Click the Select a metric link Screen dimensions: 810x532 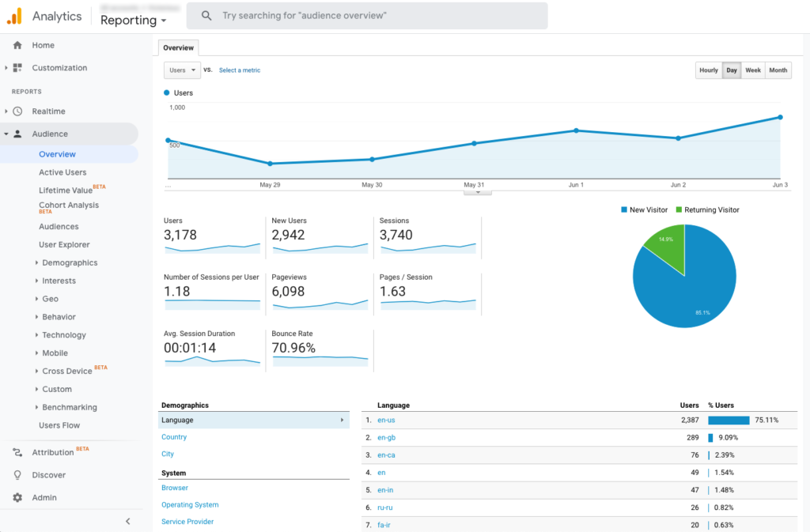[x=240, y=70]
